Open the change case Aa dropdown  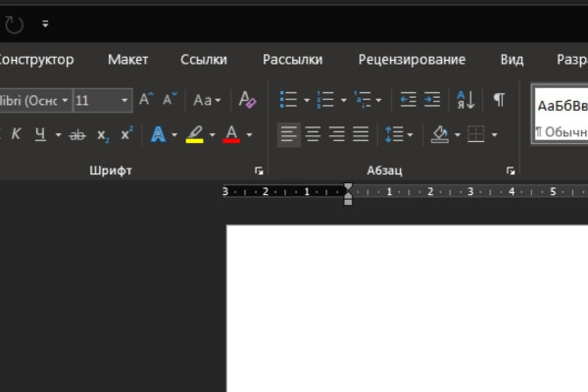(x=207, y=100)
